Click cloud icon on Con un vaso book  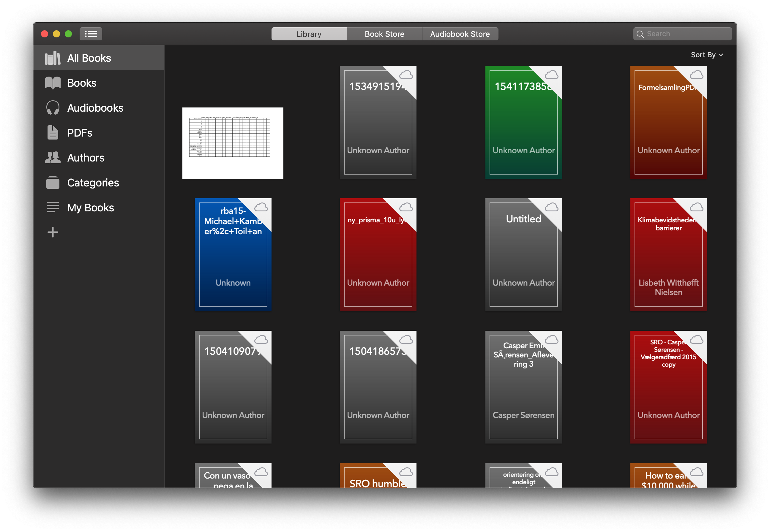click(x=261, y=472)
